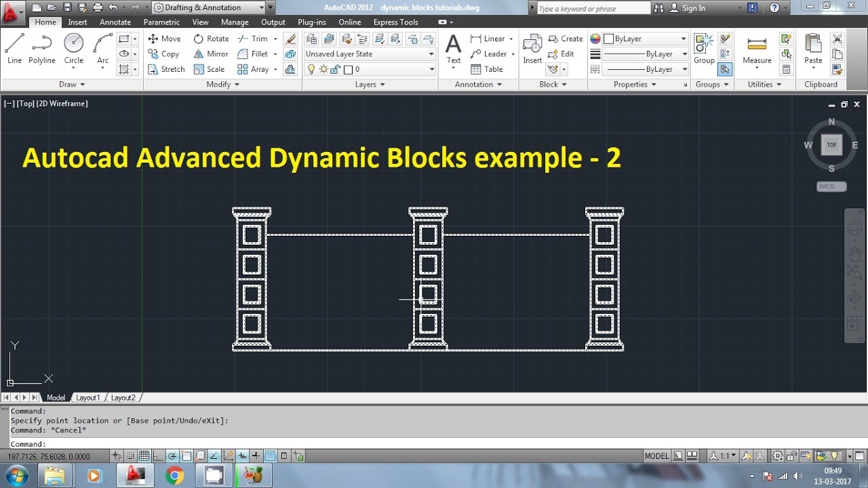The image size is (868, 488).
Task: Open the Insert ribbon tab
Action: coord(77,22)
